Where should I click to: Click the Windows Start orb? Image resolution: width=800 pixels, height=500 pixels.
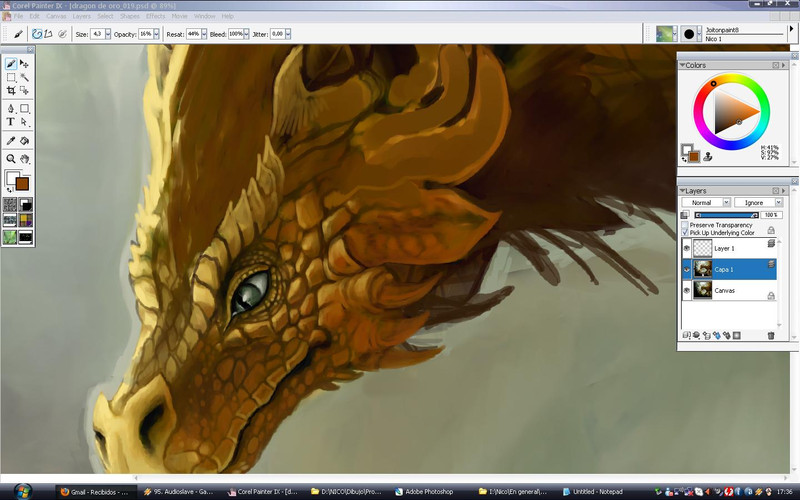point(23,491)
